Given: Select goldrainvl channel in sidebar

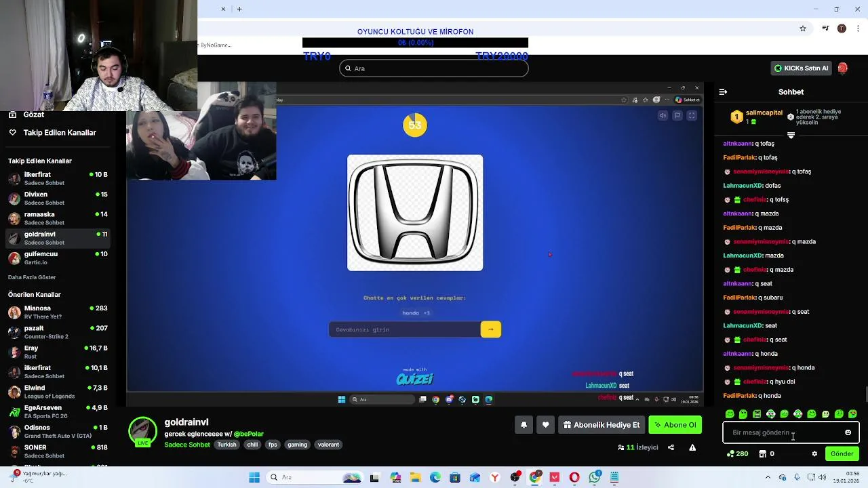Looking at the screenshot, I should [x=58, y=238].
